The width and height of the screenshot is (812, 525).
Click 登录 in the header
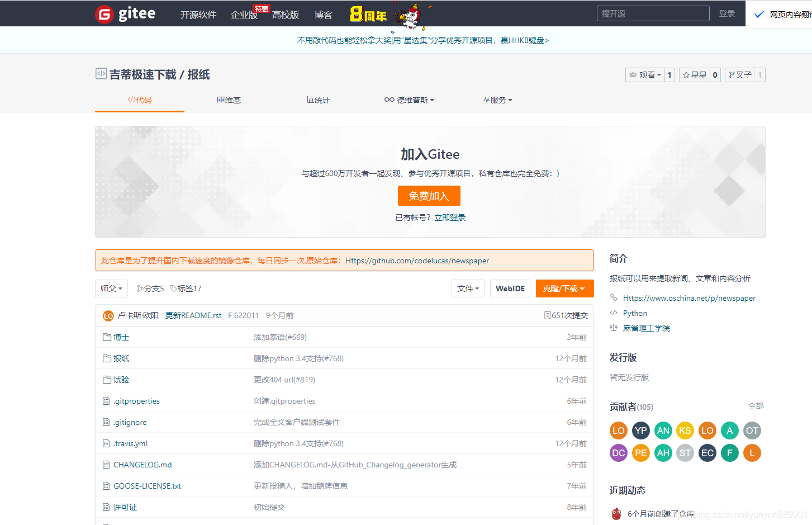coord(727,13)
